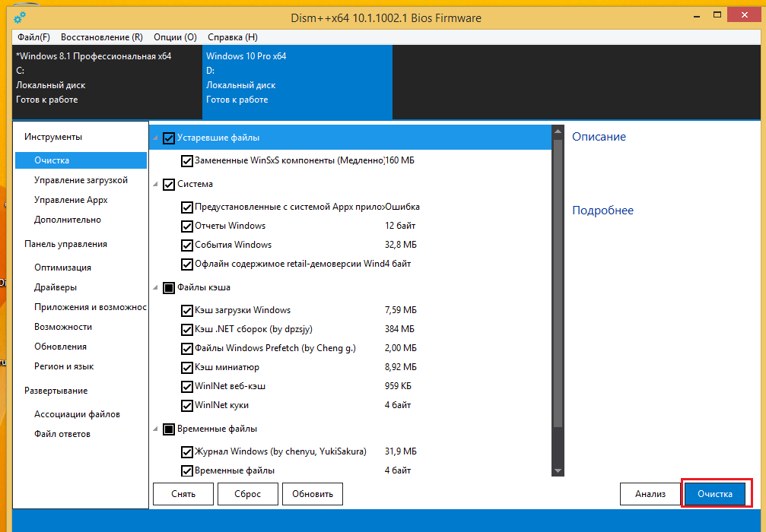The width and height of the screenshot is (766, 532).
Task: Collapse the Файлы кэша group arrow
Action: 155,288
